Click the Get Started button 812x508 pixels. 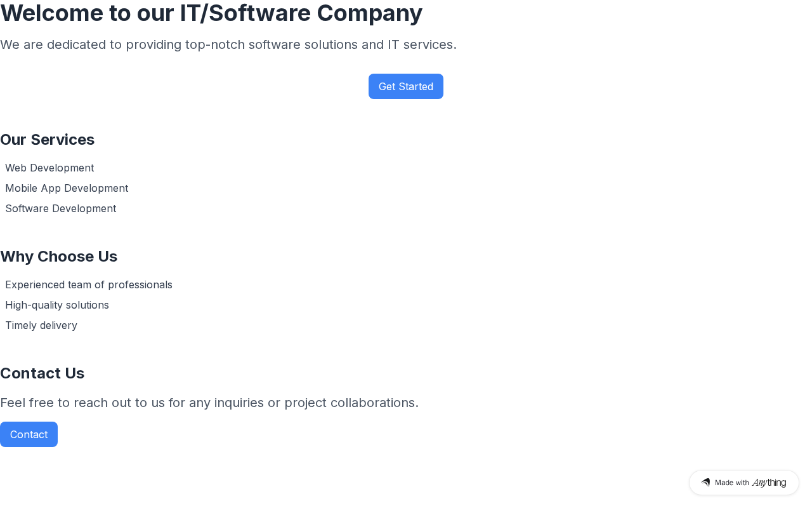(406, 86)
